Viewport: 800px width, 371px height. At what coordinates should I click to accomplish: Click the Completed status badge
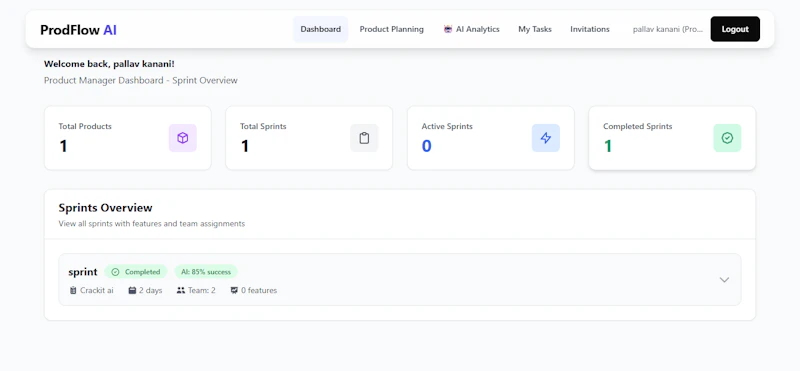point(136,272)
